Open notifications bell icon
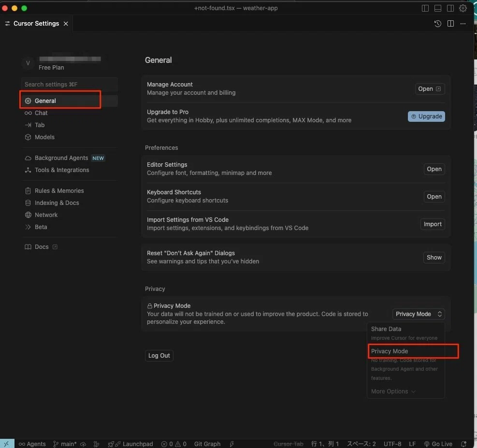The image size is (477, 448). click(x=463, y=444)
